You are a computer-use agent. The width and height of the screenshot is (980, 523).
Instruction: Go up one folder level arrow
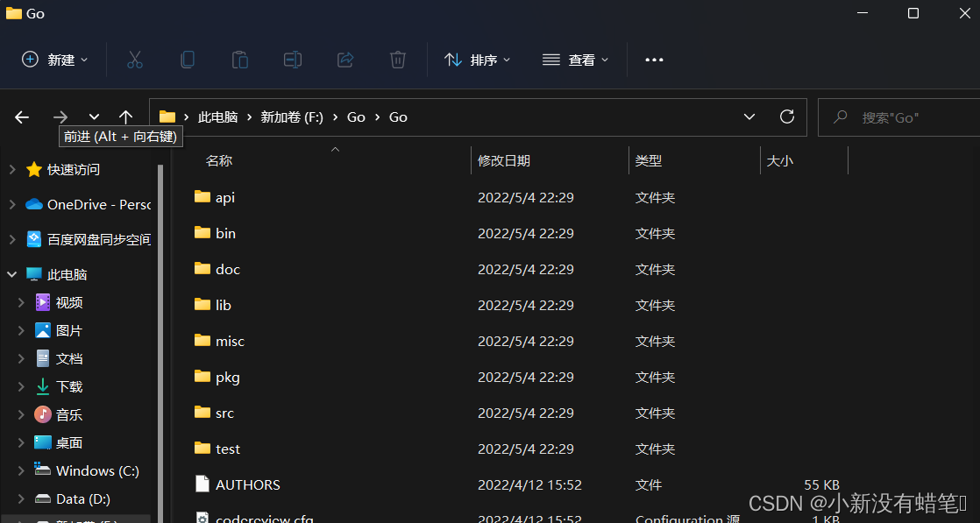pyautogui.click(x=125, y=117)
